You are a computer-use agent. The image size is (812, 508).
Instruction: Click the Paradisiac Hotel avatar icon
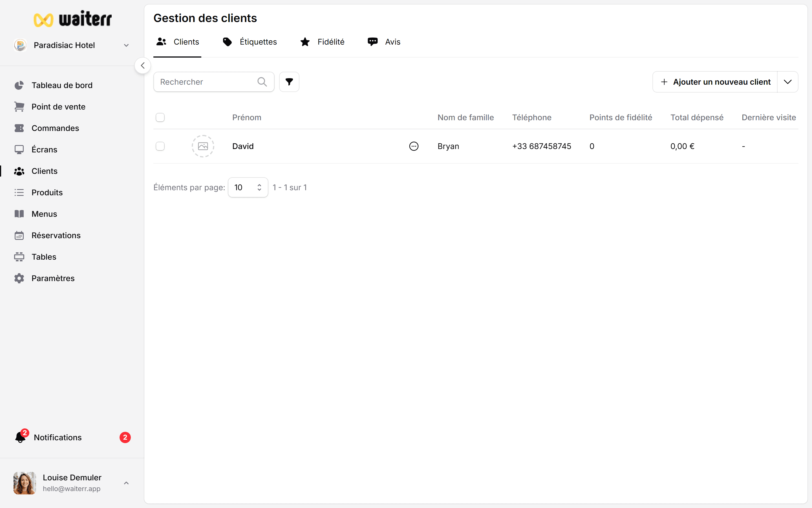pyautogui.click(x=21, y=45)
